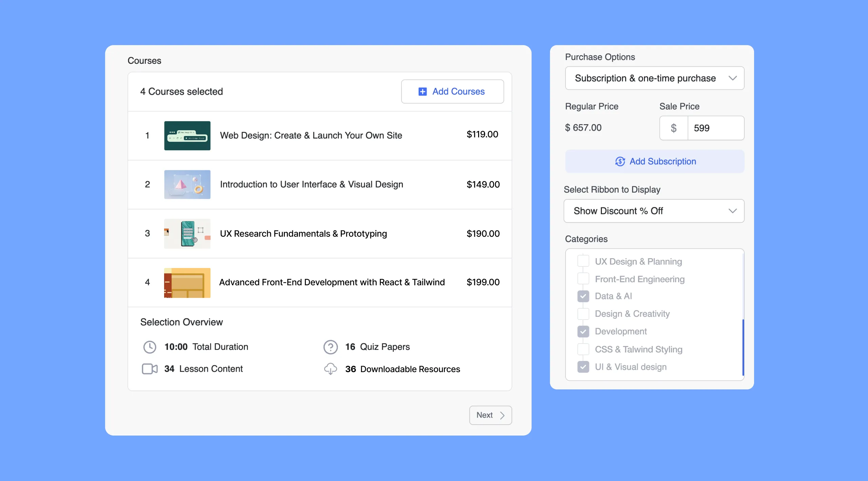
Task: Click the Sale Price input showing 599
Action: tap(716, 128)
